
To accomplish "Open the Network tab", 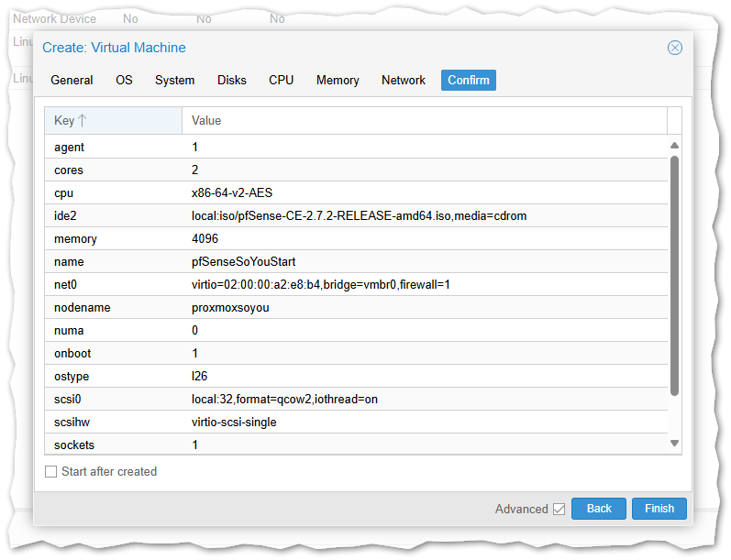I will [x=404, y=81].
